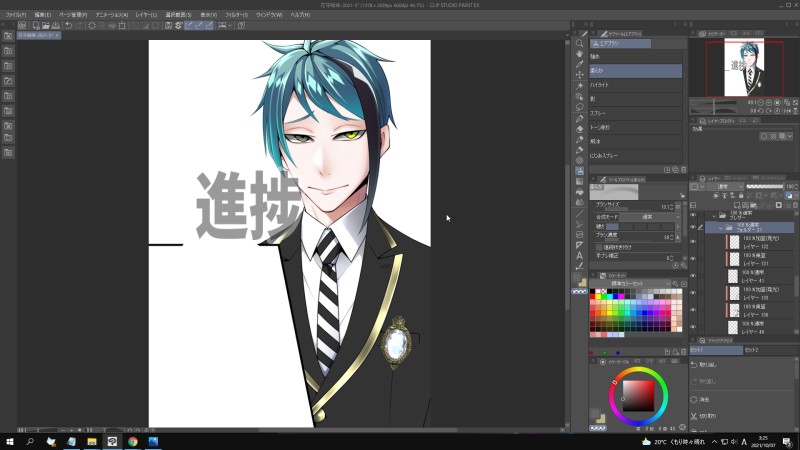Click the layer opacity slider in the Layer panel
Screen dimensions: 800x450
(764, 187)
